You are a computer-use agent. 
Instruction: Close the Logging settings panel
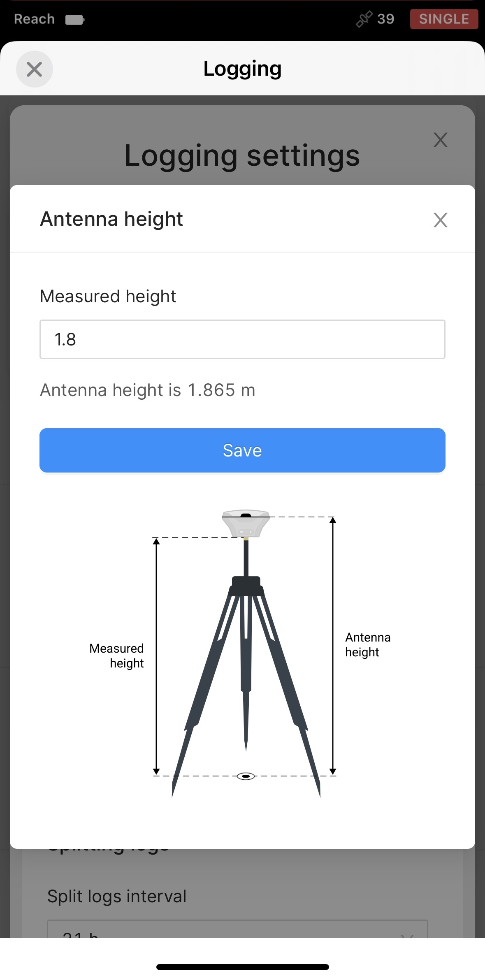click(x=440, y=140)
